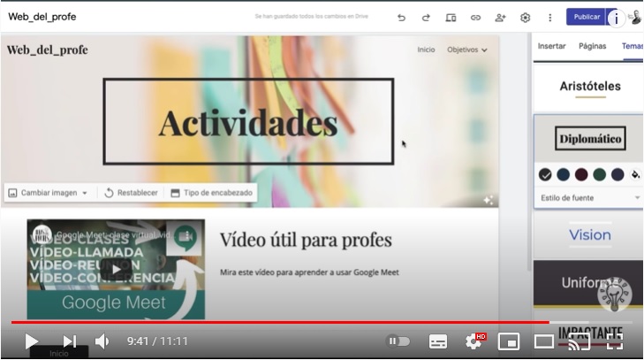
Task: Open the Cambiar imagen dropdown
Action: pos(48,193)
